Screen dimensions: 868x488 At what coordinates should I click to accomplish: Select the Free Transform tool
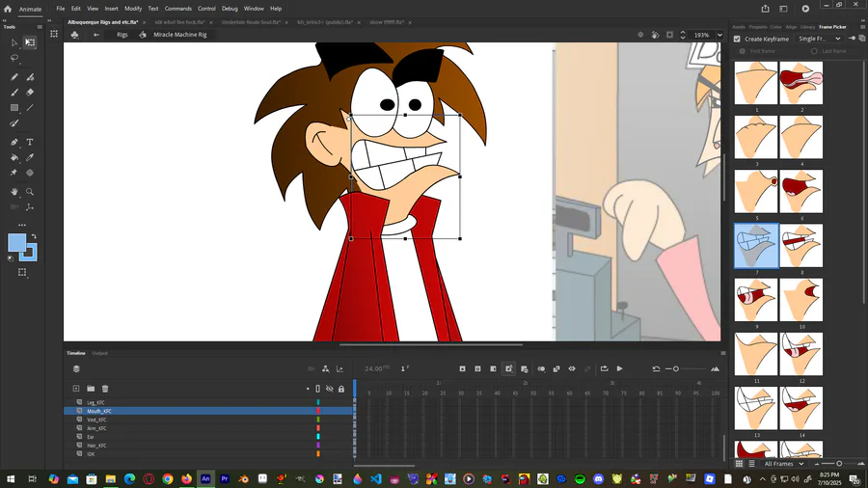[x=30, y=42]
